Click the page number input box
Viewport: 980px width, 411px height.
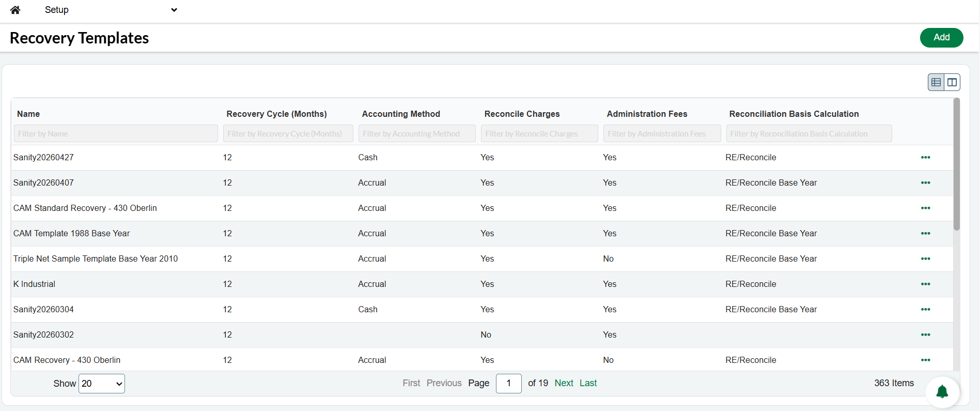click(x=508, y=384)
